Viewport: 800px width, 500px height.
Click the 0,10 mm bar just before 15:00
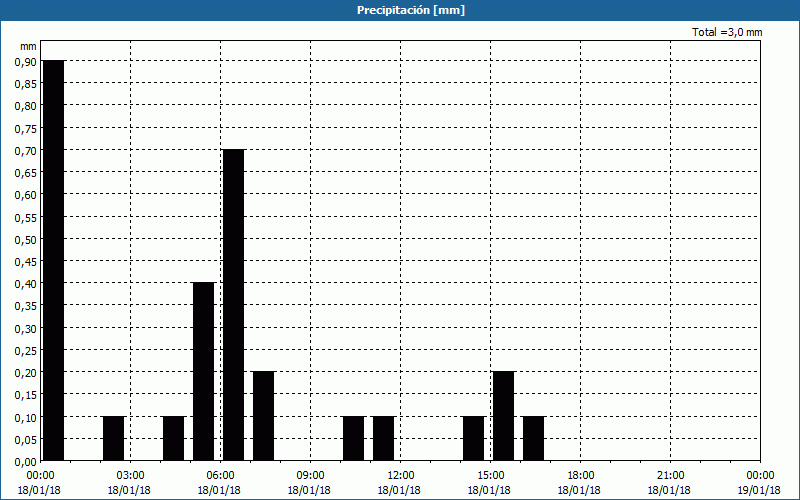(x=473, y=438)
